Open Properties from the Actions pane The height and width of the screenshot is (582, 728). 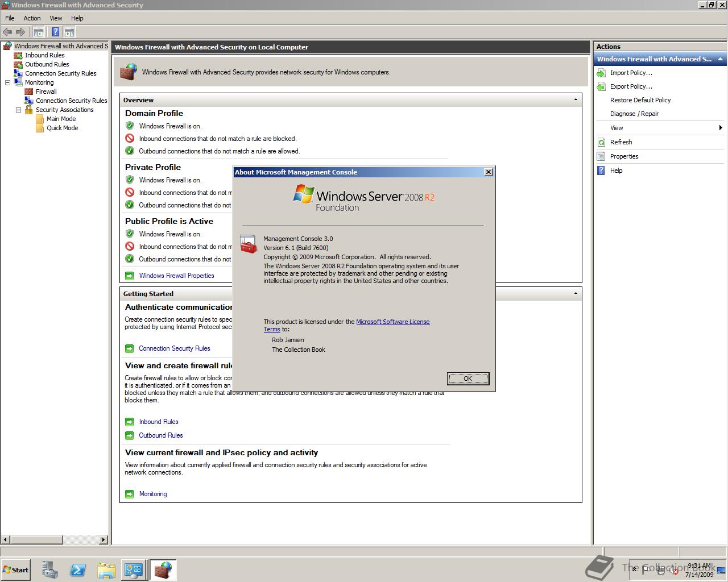coord(624,156)
